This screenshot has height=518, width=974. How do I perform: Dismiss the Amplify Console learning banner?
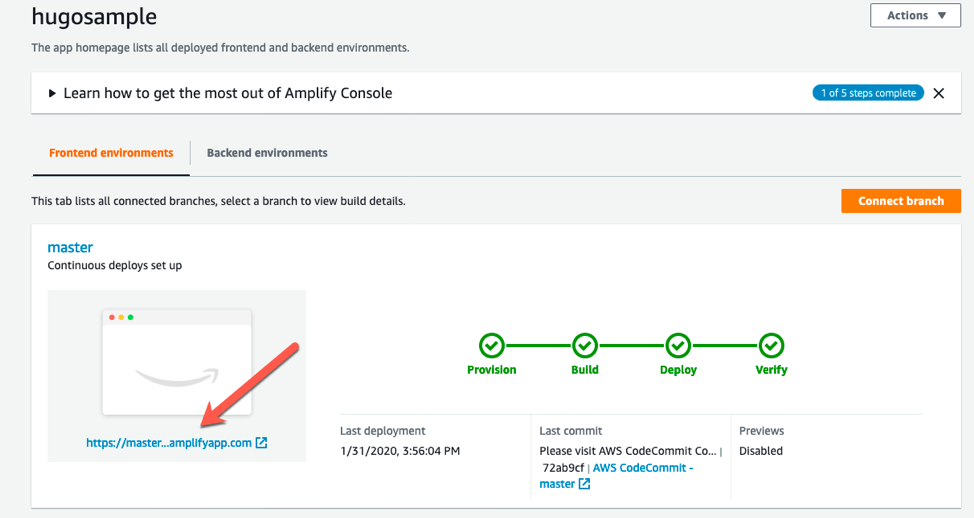pos(938,93)
